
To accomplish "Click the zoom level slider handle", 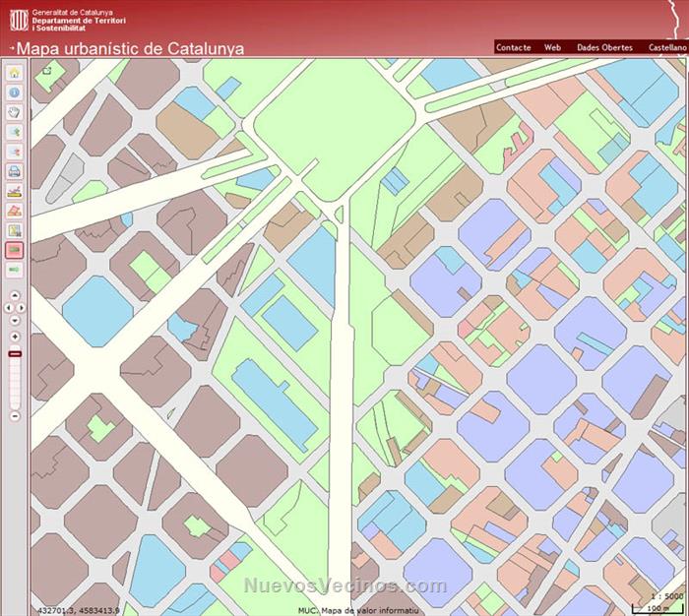I will (15, 353).
